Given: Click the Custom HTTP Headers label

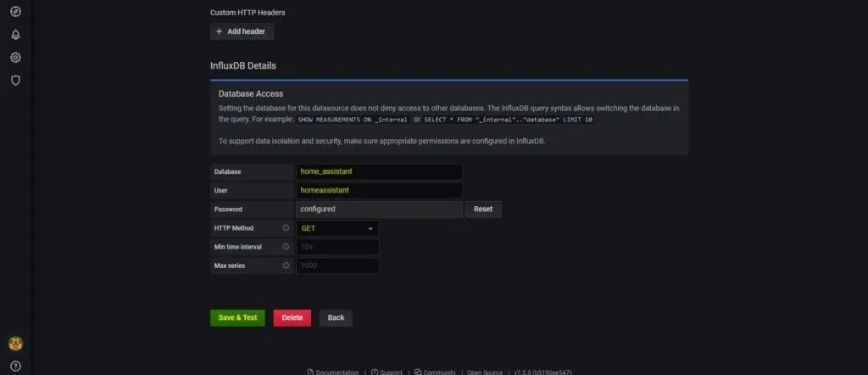Looking at the screenshot, I should click(x=248, y=12).
